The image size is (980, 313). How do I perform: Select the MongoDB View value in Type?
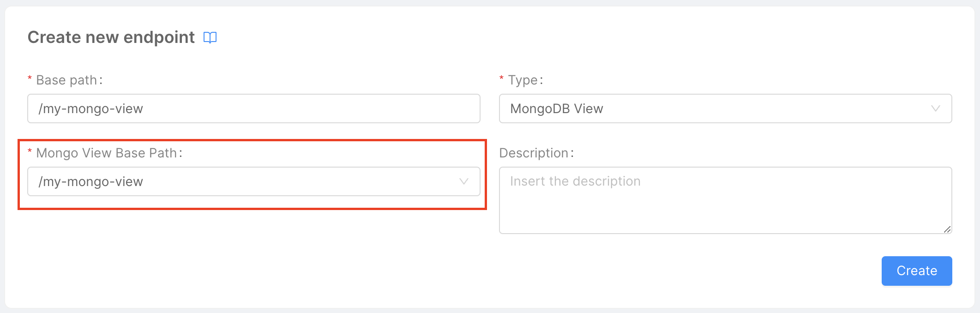557,109
